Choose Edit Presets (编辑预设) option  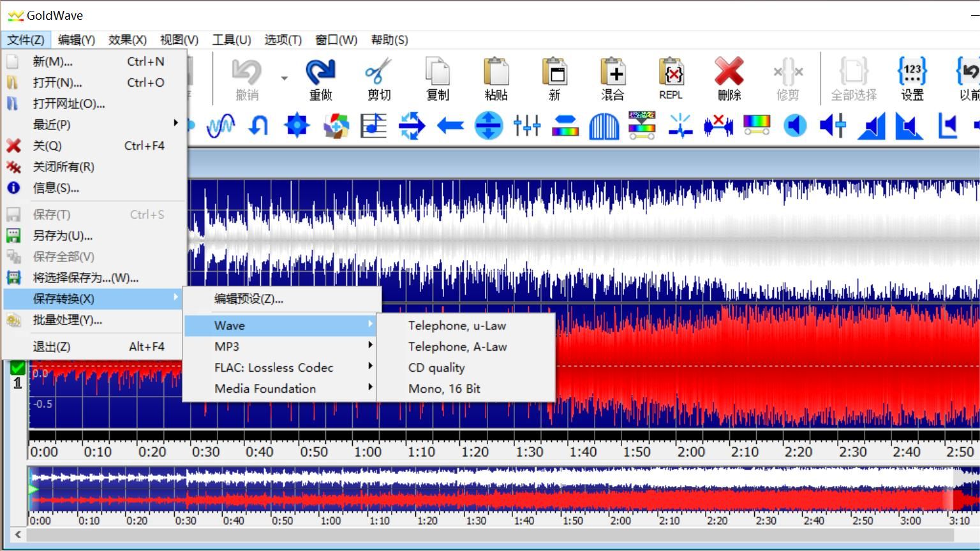tap(281, 298)
